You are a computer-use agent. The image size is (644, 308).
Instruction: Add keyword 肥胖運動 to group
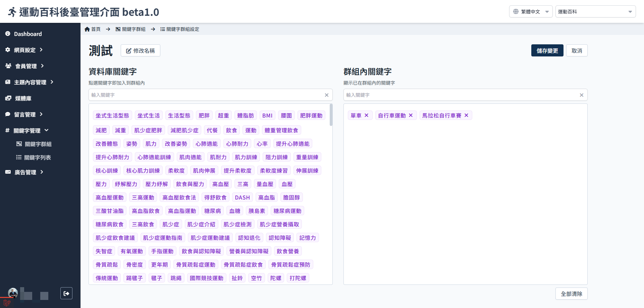click(311, 115)
